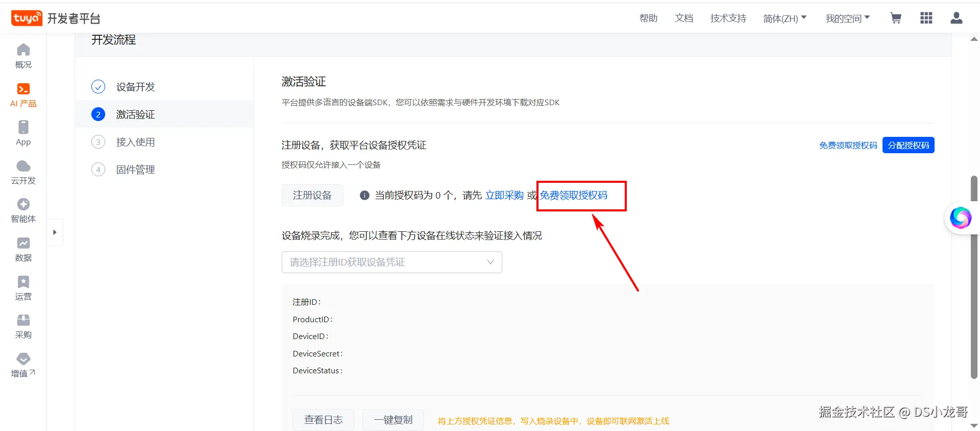This screenshot has width=980, height=431.
Task: Open the 增值 value-added services icon
Action: (x=23, y=365)
